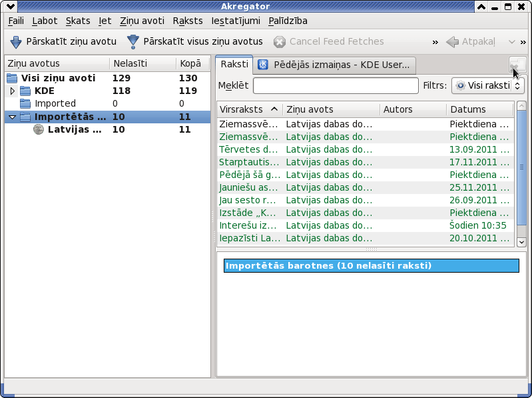Open the Iestatījumi menu
The width and height of the screenshot is (532, 398).
(x=236, y=21)
